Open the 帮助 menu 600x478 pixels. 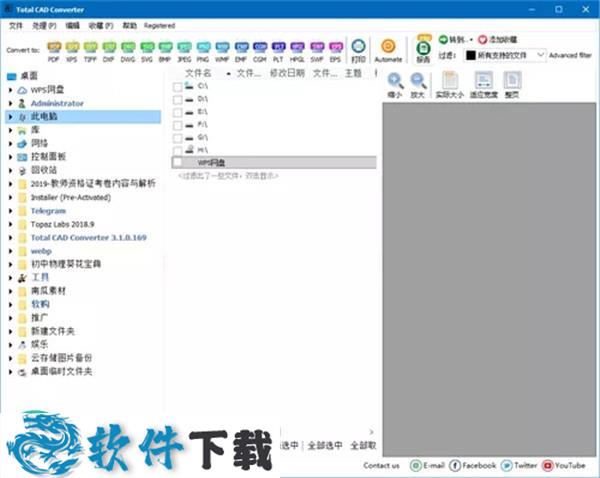click(129, 26)
